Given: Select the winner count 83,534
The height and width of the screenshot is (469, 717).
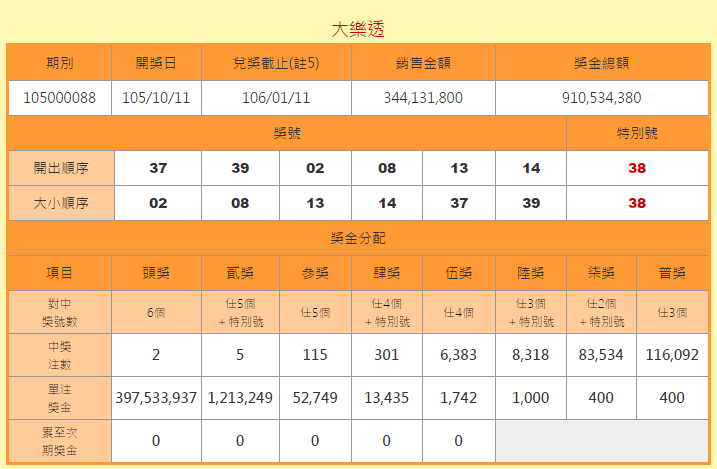Looking at the screenshot, I should pos(601,355).
